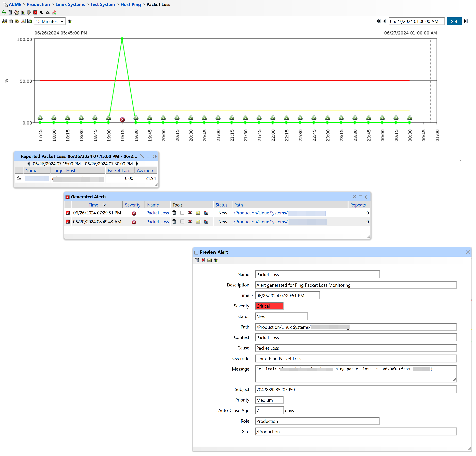The width and height of the screenshot is (476, 456).
Task: Click the yellow boxes icon in second toolbar
Action: tap(5, 21)
